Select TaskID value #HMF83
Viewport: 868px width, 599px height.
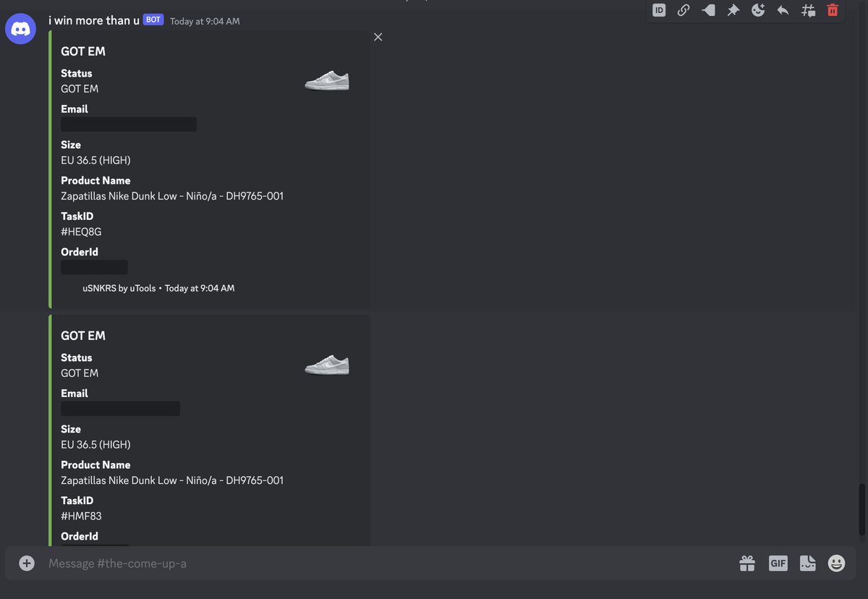click(x=81, y=516)
